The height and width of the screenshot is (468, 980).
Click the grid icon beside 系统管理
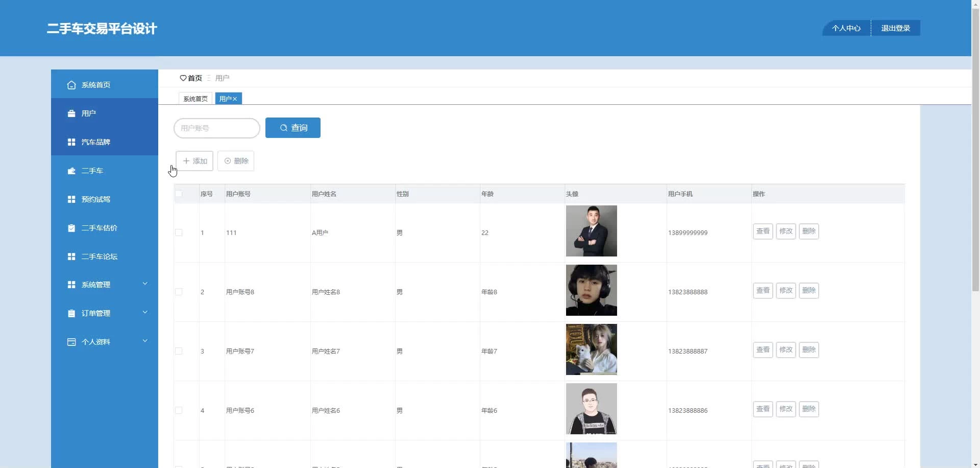71,285
